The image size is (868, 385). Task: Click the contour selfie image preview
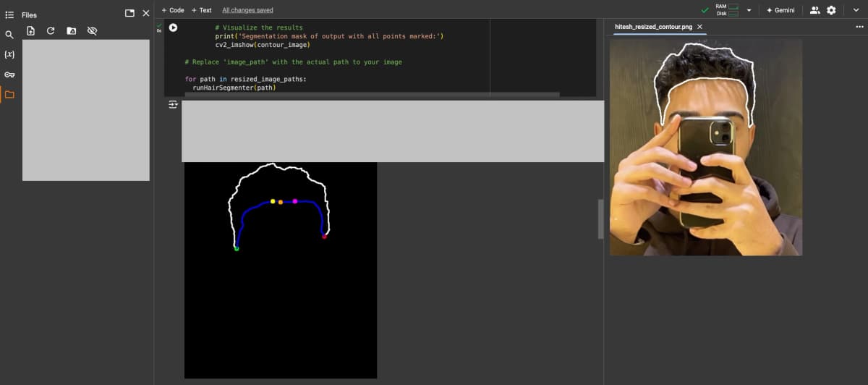[706, 147]
